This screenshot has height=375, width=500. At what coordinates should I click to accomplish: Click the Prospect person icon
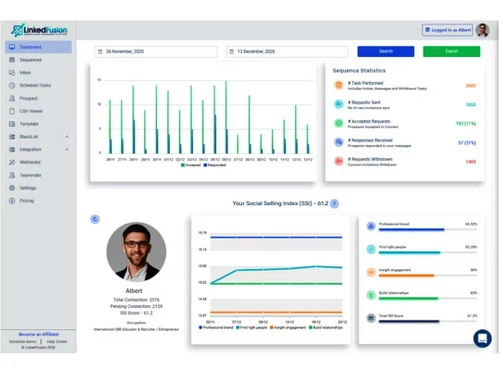click(12, 98)
